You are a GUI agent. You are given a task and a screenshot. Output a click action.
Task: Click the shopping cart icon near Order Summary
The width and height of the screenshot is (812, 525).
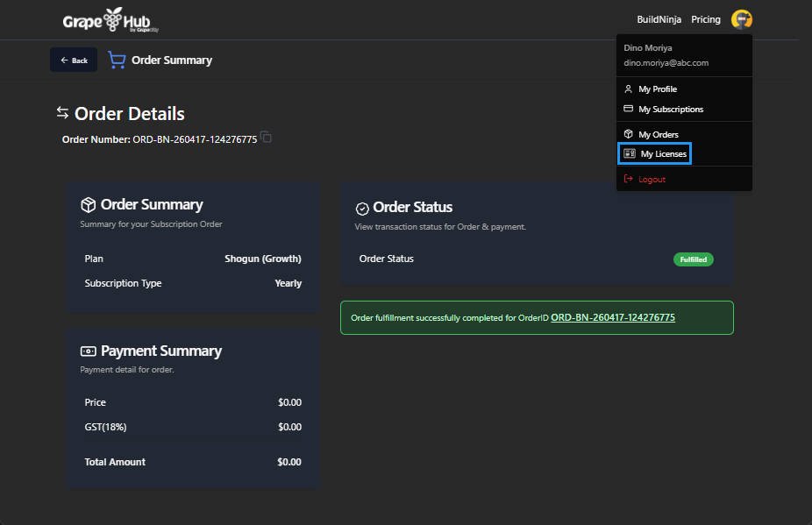point(115,59)
